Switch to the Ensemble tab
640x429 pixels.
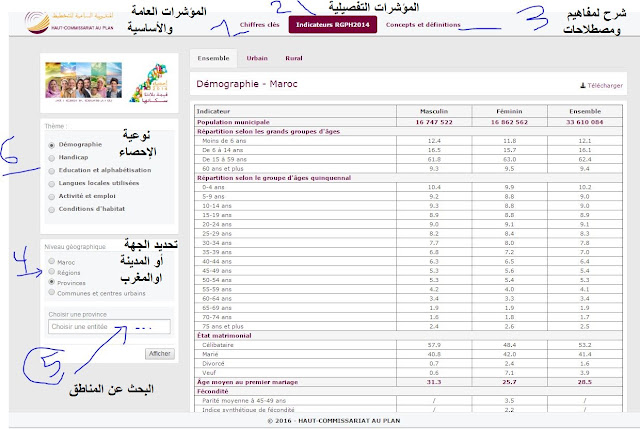[x=213, y=58]
